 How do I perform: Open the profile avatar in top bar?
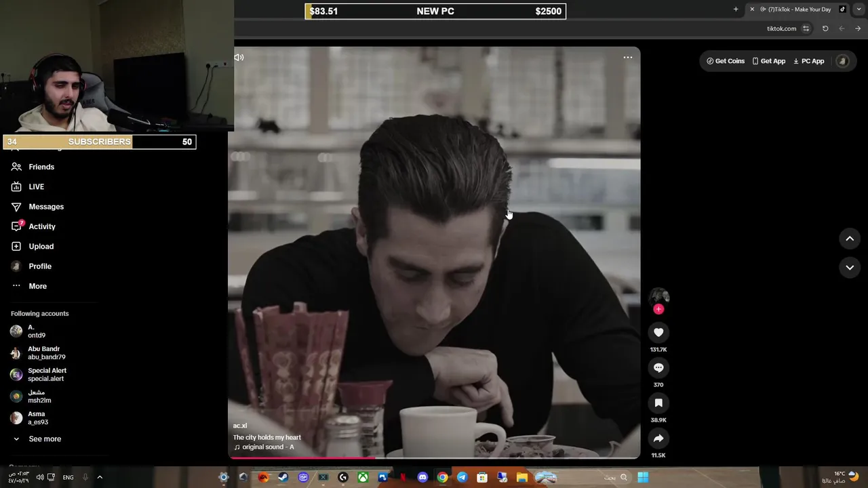(843, 61)
